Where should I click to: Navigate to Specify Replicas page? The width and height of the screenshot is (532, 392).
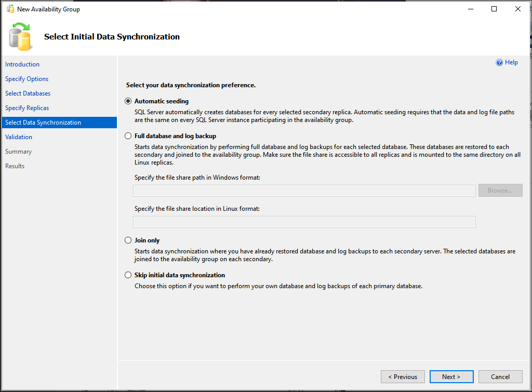pyautogui.click(x=27, y=108)
